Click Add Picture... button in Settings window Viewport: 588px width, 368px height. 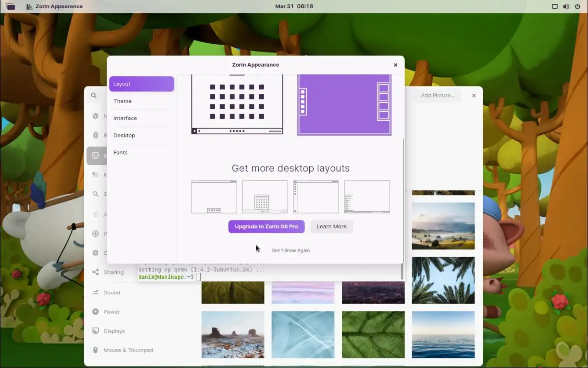tap(438, 96)
